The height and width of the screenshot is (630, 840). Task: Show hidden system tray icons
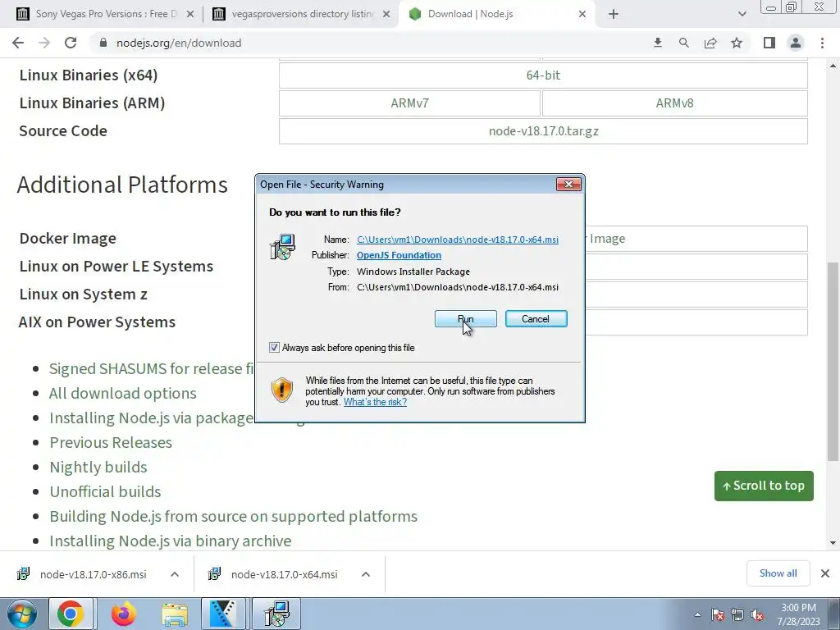tap(697, 614)
